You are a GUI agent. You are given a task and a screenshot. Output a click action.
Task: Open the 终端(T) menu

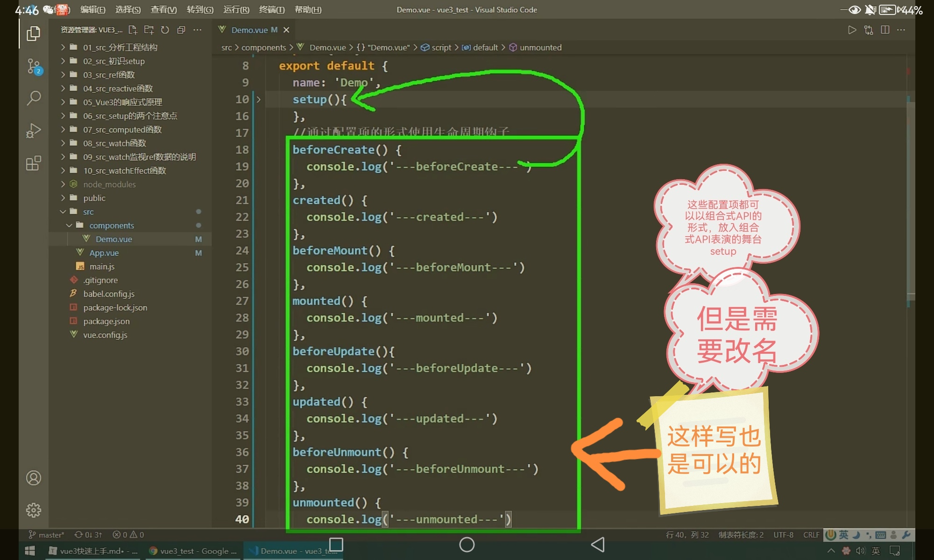[x=271, y=9]
